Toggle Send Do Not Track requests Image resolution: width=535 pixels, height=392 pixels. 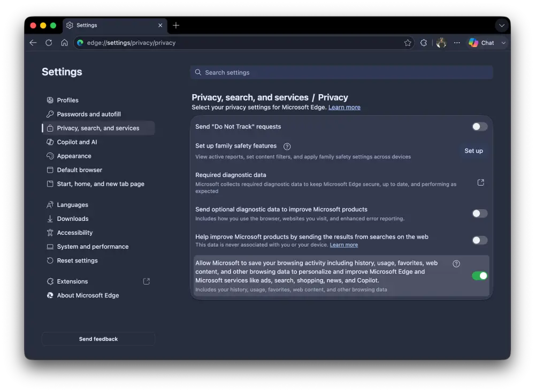[x=479, y=127]
